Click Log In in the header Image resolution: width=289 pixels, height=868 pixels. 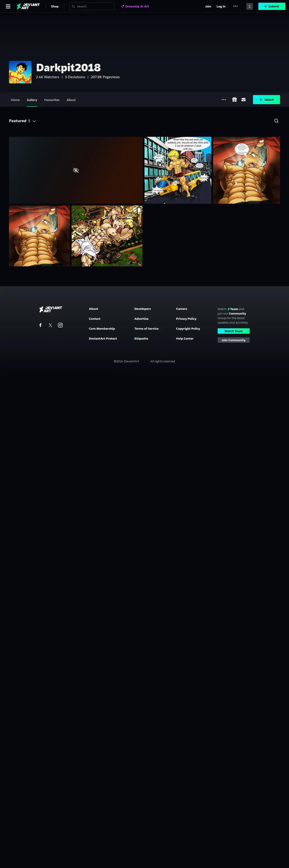[x=221, y=6]
